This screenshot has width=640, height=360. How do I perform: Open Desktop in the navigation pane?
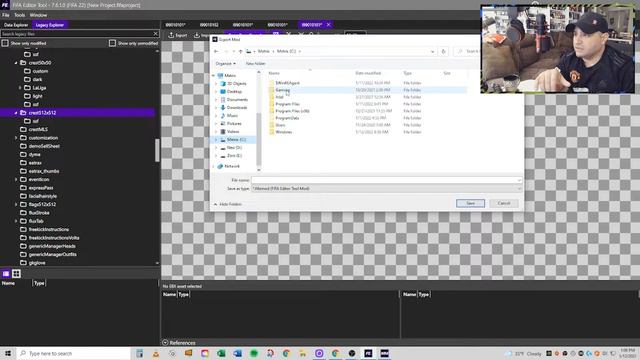(234, 92)
